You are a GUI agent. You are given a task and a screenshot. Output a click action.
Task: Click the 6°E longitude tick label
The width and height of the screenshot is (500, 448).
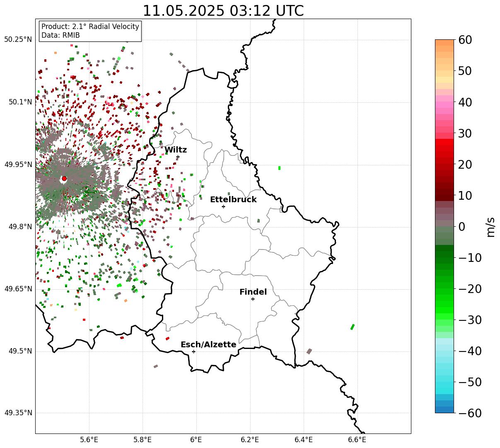(x=196, y=440)
